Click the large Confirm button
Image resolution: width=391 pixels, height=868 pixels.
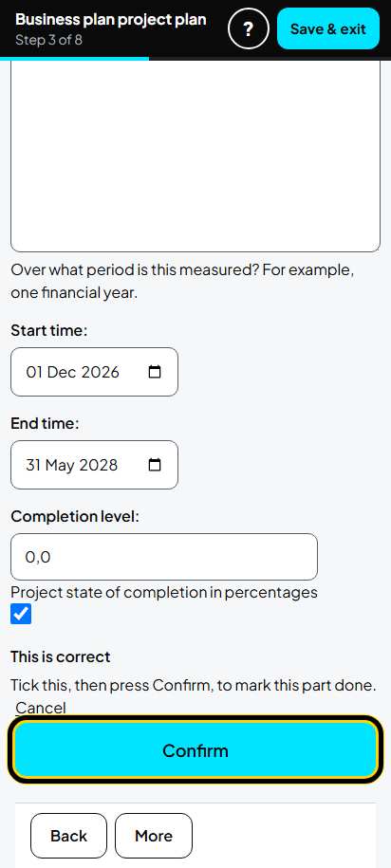click(195, 750)
